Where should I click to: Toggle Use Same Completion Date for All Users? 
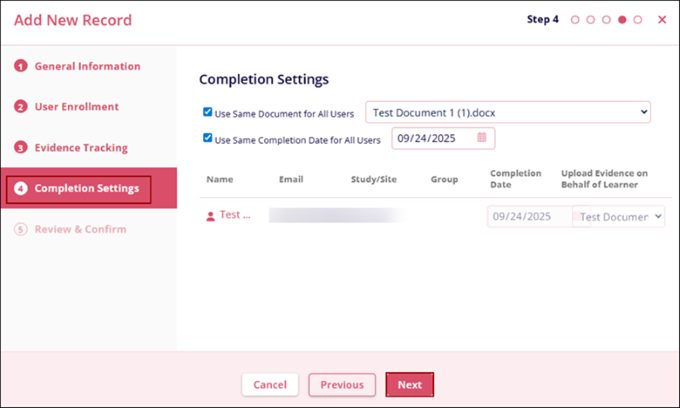tap(207, 139)
